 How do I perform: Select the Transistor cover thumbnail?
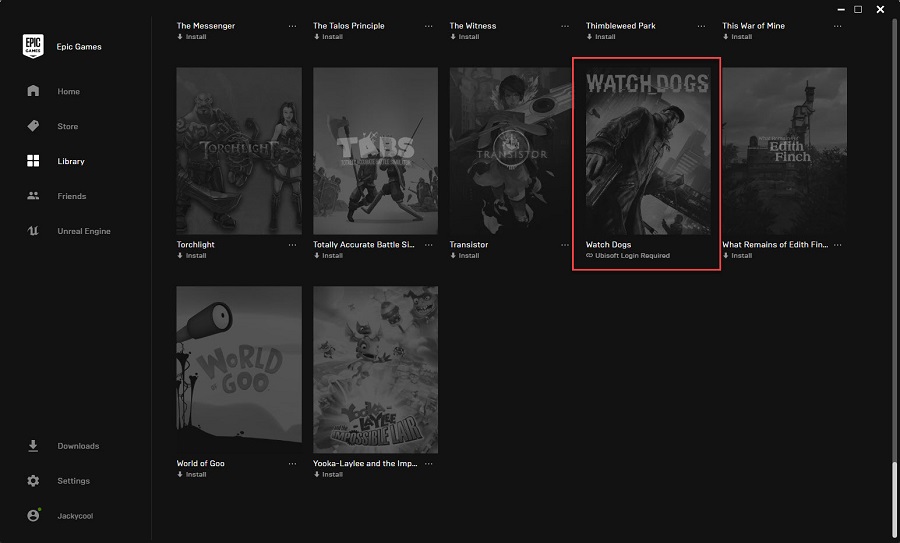511,151
